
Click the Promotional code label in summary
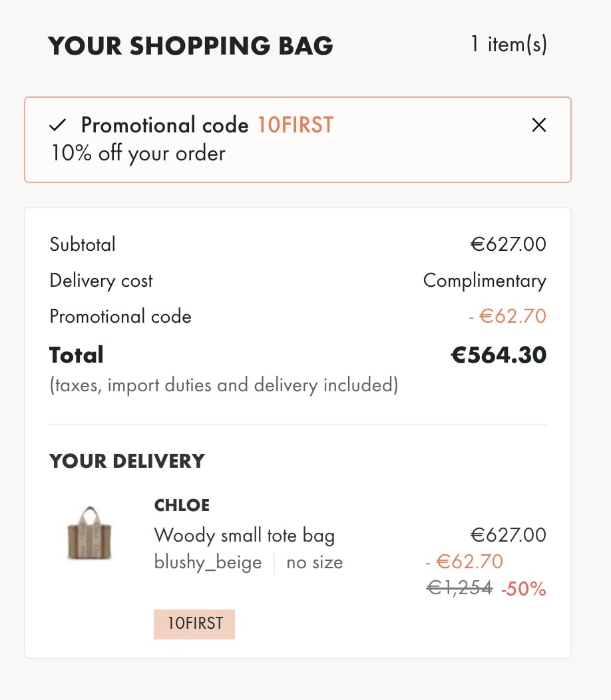[120, 316]
